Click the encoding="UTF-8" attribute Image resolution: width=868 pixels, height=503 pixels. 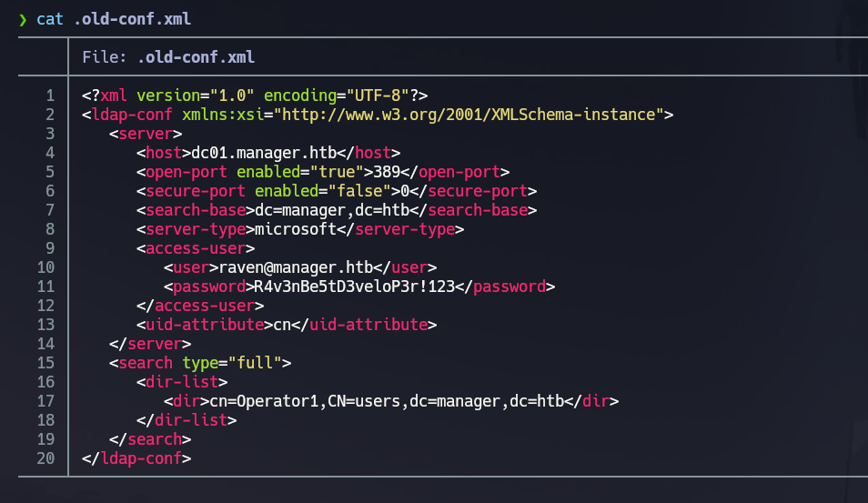pyautogui.click(x=337, y=96)
